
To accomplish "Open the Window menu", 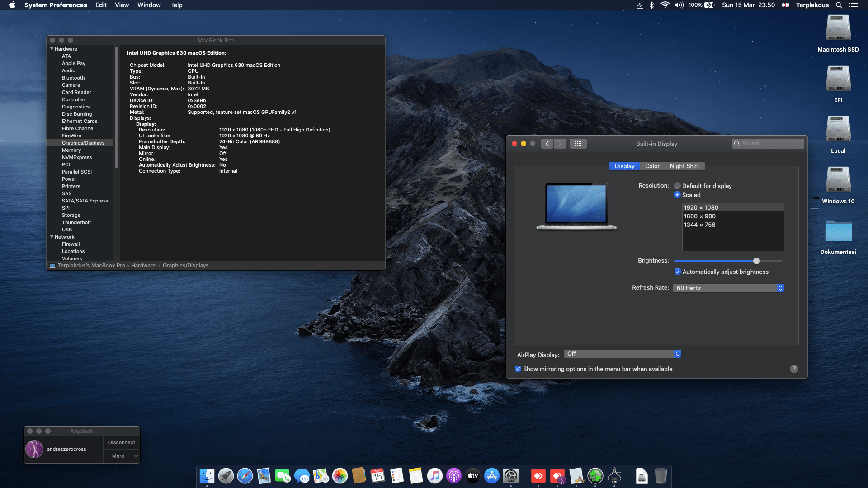I will (x=149, y=5).
